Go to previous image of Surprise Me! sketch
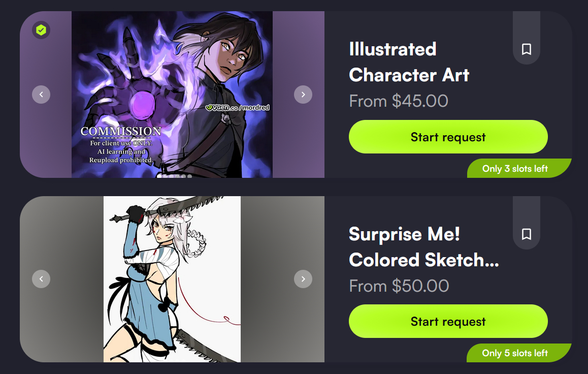 click(x=41, y=279)
